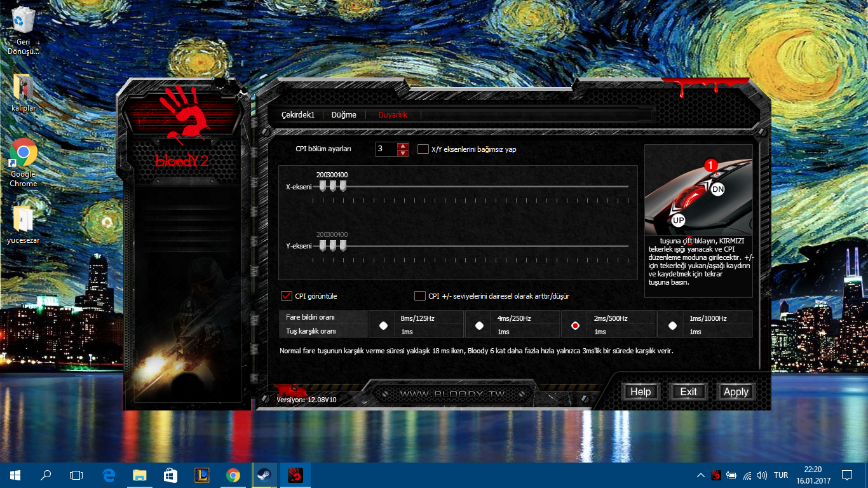
Task: Click the Fare bildiri oranı label
Action: point(310,317)
